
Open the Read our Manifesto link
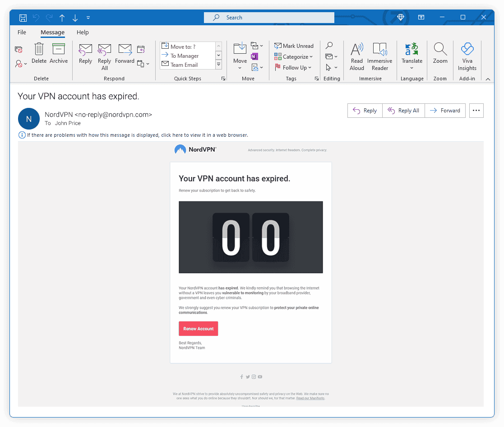(310, 398)
